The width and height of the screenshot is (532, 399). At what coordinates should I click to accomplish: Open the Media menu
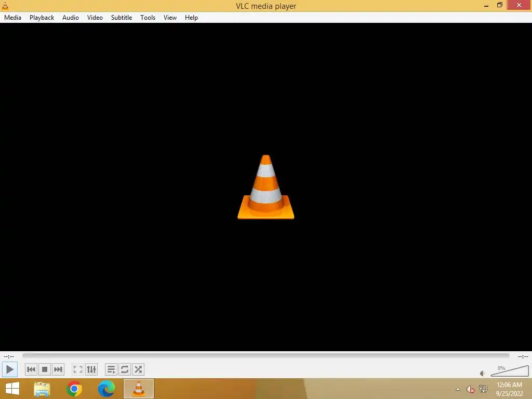[12, 18]
